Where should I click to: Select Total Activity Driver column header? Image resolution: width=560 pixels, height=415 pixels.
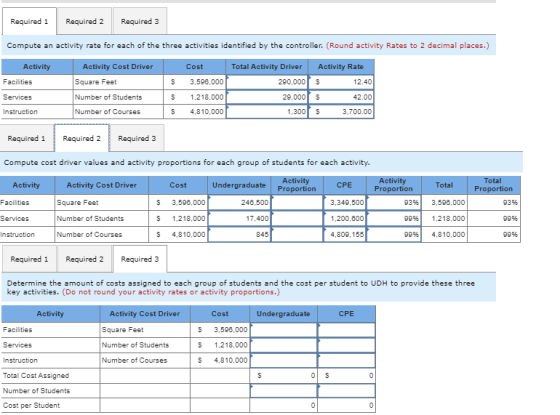(267, 67)
